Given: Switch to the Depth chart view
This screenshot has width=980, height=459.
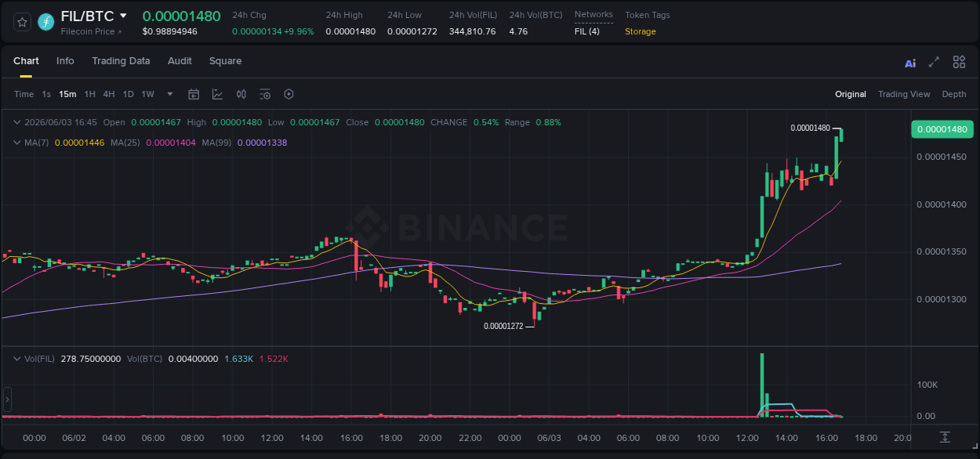Looking at the screenshot, I should 954,94.
